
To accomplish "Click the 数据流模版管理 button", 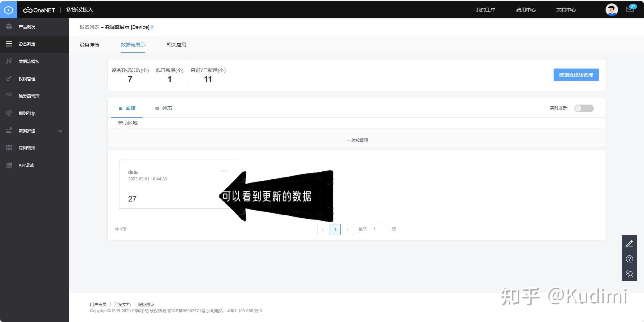I will click(x=576, y=75).
